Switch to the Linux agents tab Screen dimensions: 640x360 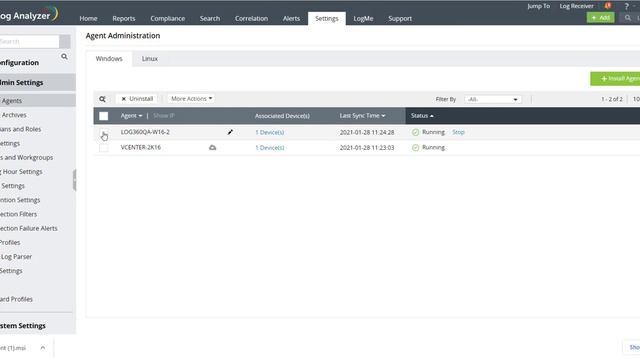pos(150,59)
